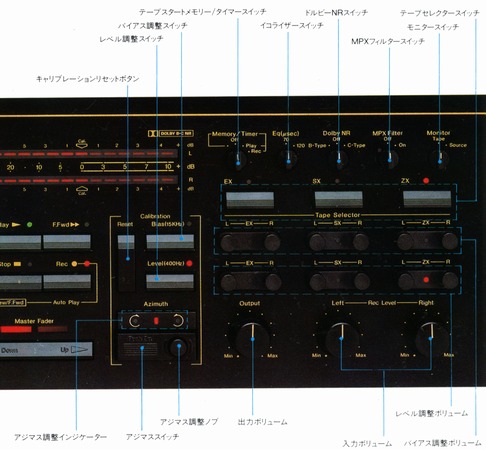Viewport: 486px width, 450px height.
Task: Click the Stop transport button
Action: [21, 283]
